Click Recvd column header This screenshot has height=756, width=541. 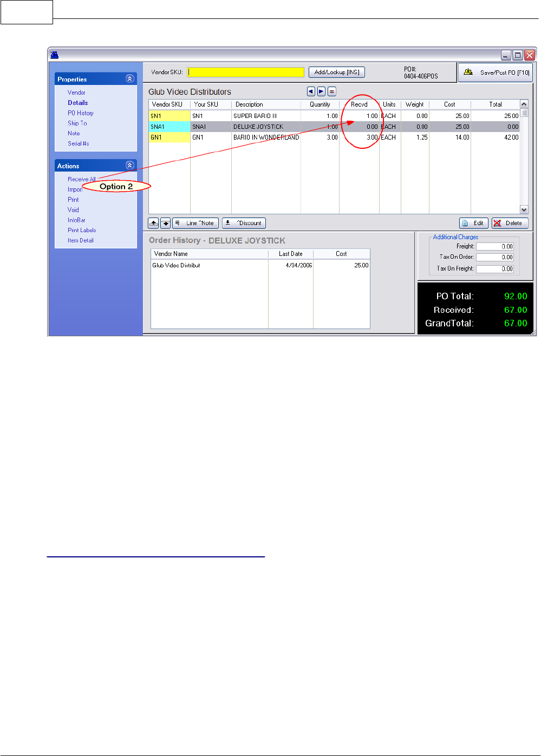(359, 104)
